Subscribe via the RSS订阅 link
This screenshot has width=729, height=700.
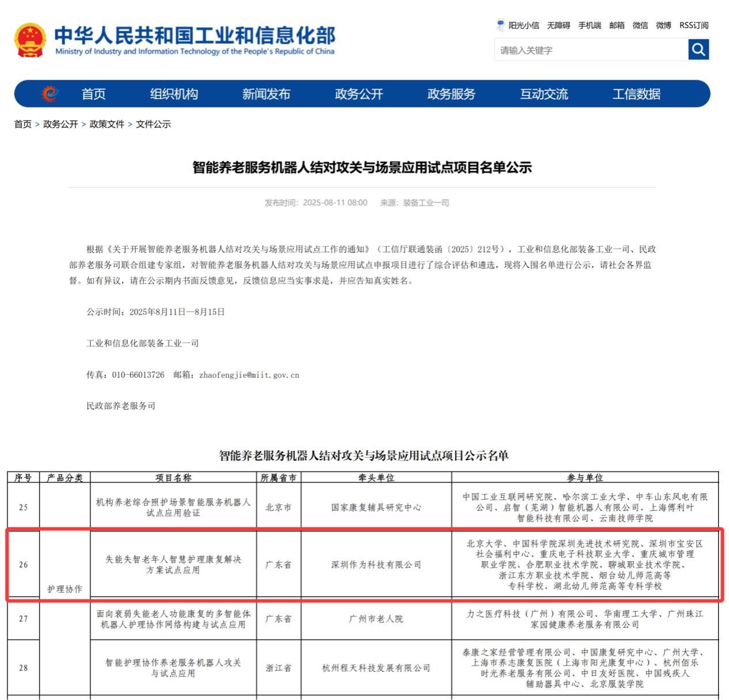pyautogui.click(x=694, y=25)
